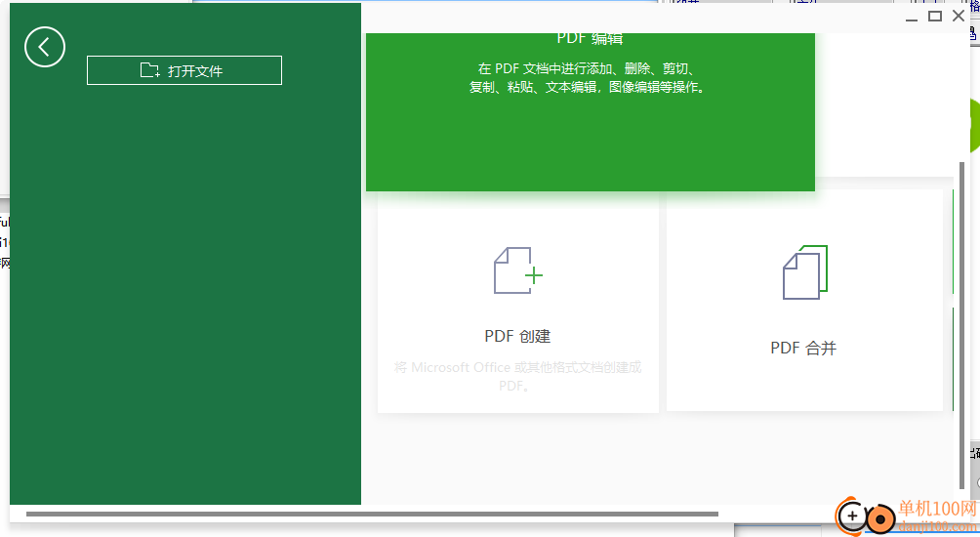
Task: Open the PDF 创建 card label
Action: 517,336
